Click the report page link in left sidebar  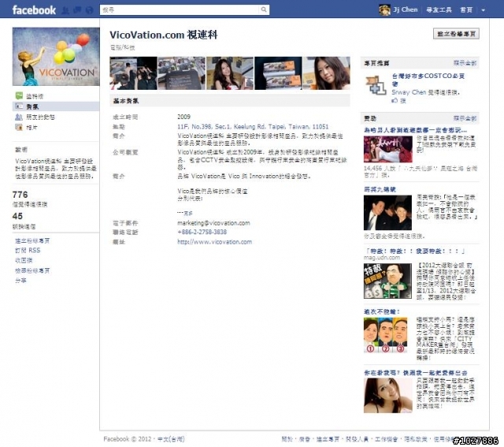tap(32, 270)
